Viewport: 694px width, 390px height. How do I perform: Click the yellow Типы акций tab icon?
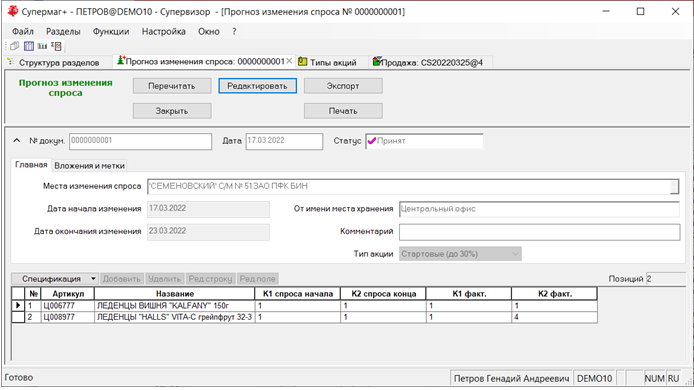point(303,62)
